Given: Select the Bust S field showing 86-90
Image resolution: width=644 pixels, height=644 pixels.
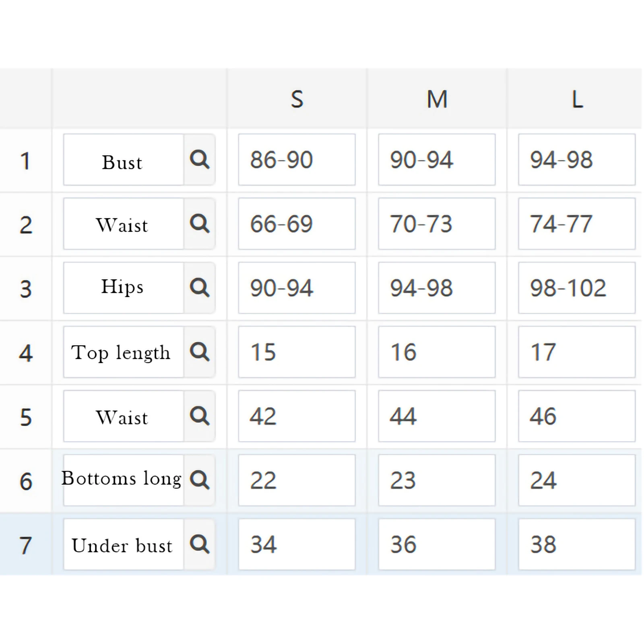Looking at the screenshot, I should pyautogui.click(x=297, y=160).
